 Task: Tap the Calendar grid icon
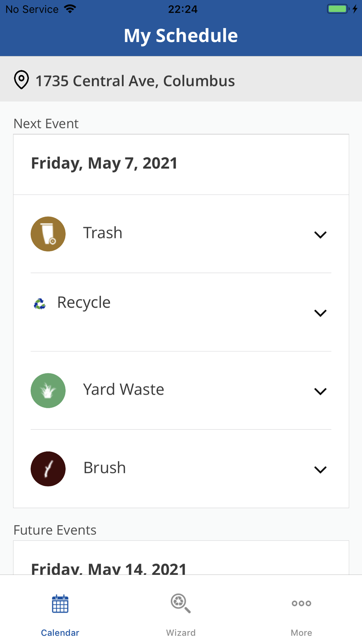pyautogui.click(x=60, y=604)
